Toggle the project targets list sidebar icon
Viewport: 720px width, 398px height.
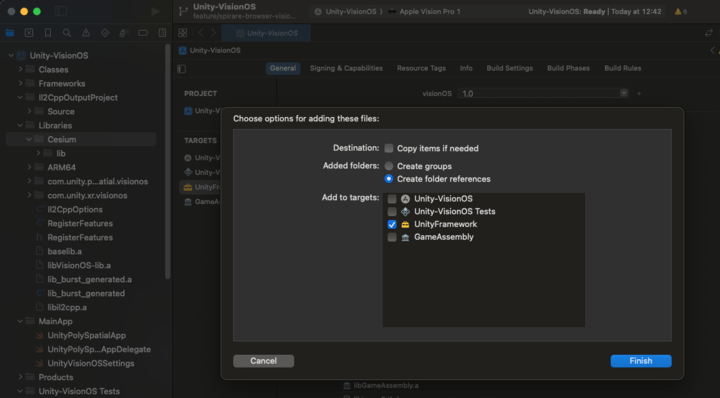182,69
